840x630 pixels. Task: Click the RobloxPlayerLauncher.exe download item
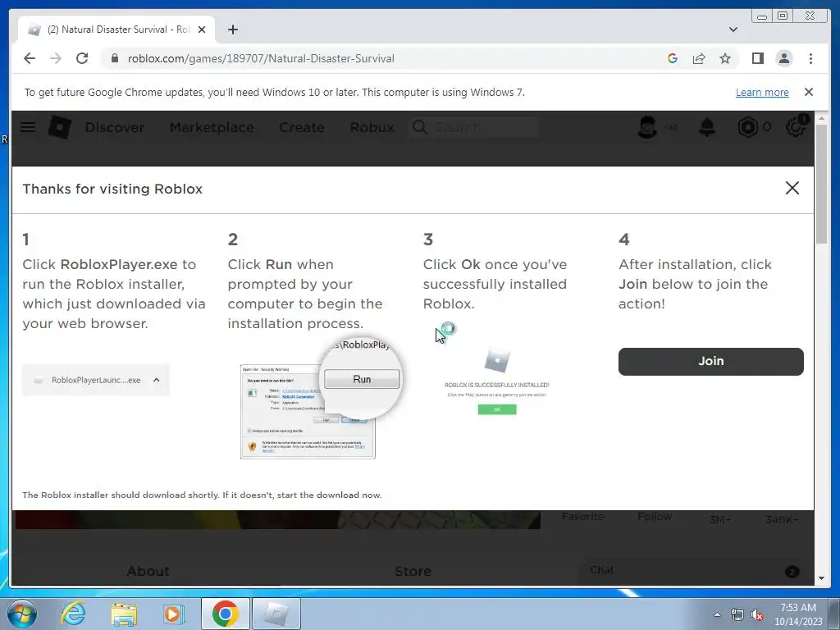pyautogui.click(x=95, y=380)
